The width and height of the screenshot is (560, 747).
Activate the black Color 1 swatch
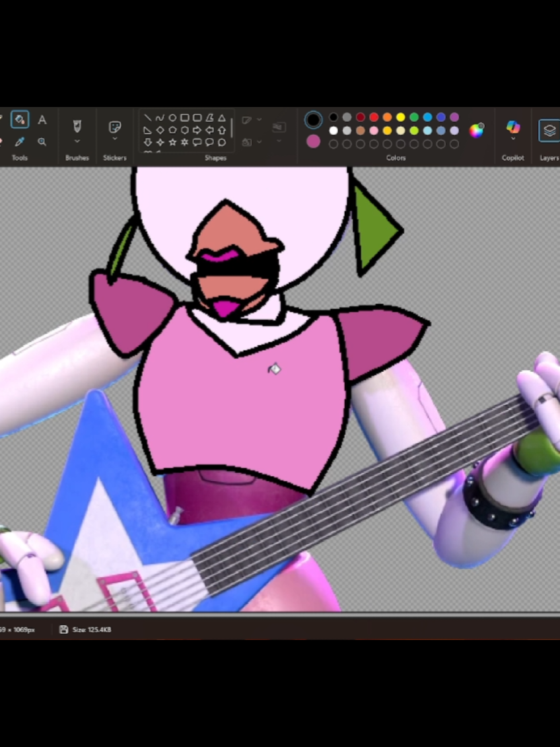pyautogui.click(x=313, y=120)
